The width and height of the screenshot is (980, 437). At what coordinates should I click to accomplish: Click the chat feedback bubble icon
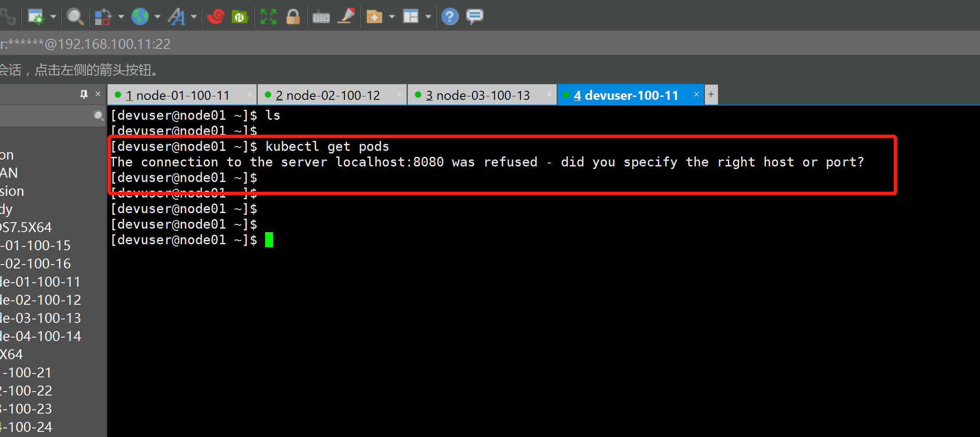click(474, 17)
